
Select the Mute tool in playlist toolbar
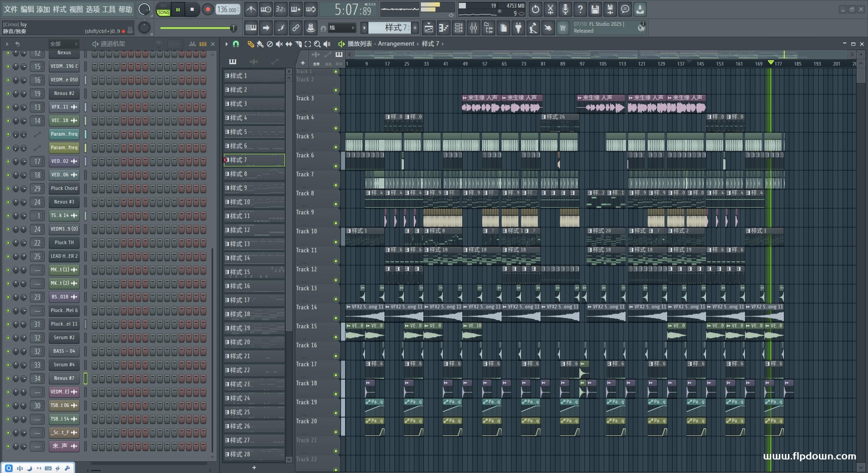279,44
